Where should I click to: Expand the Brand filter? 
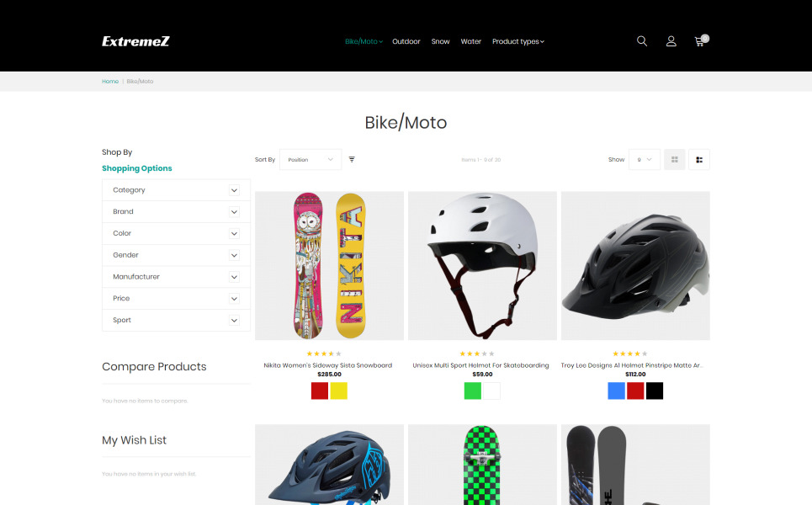point(176,212)
